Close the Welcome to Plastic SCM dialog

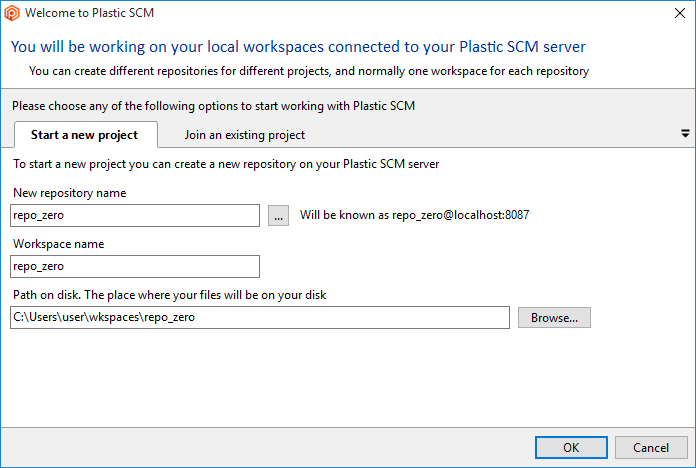[x=680, y=13]
